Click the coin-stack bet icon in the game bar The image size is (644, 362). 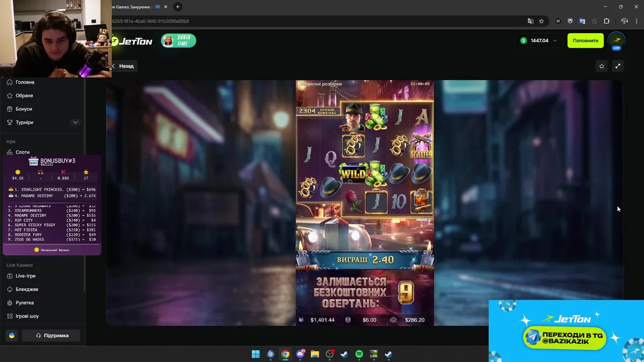tap(348, 320)
